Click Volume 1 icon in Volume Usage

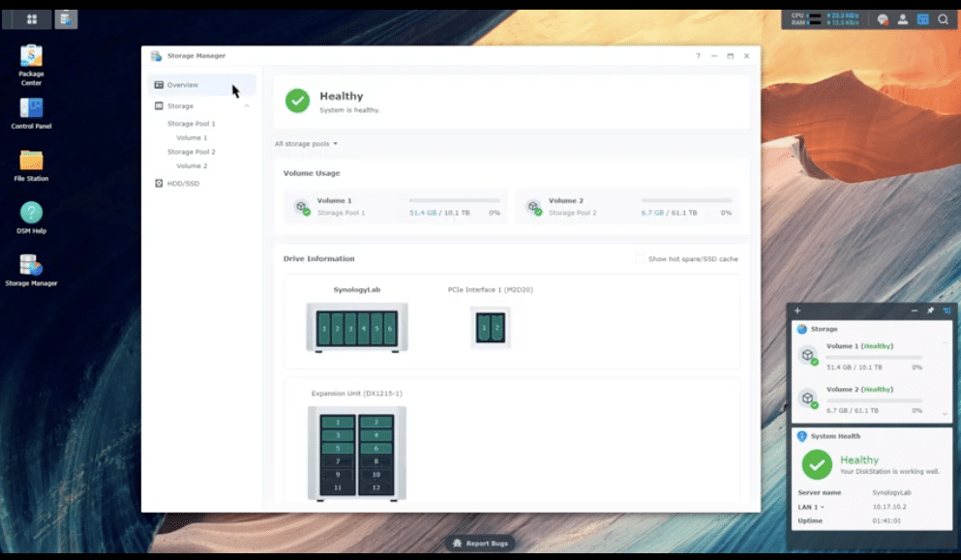point(302,207)
